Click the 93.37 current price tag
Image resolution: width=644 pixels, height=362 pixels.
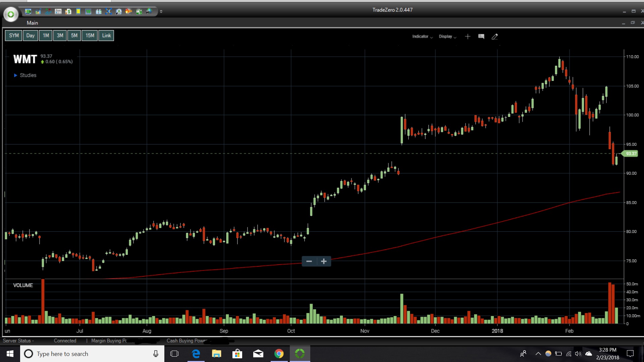tap(630, 154)
